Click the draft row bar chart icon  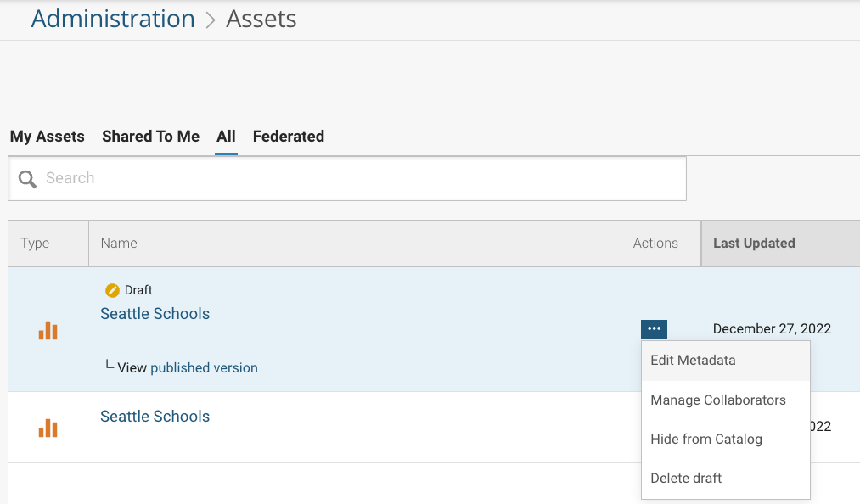(48, 331)
